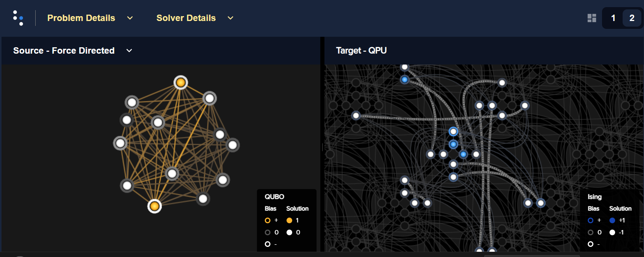Click the solution 0 dot in QUBO legend
Viewport: 644px width, 257px height.
289,233
